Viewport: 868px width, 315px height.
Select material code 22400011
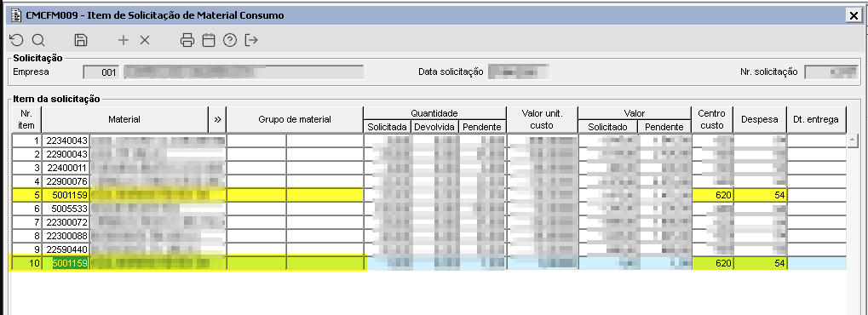[66, 168]
